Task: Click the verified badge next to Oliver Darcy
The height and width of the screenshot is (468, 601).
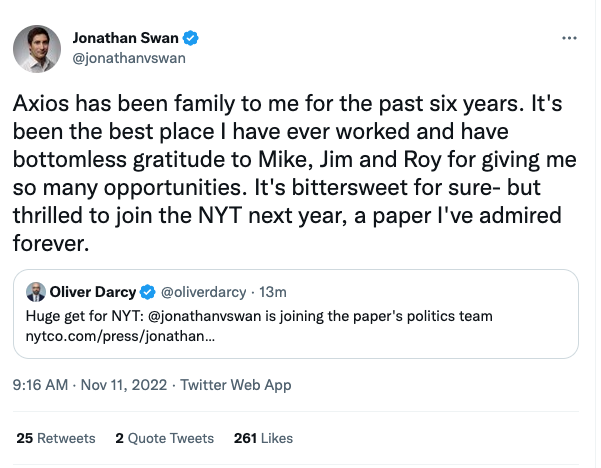Action: tap(147, 292)
